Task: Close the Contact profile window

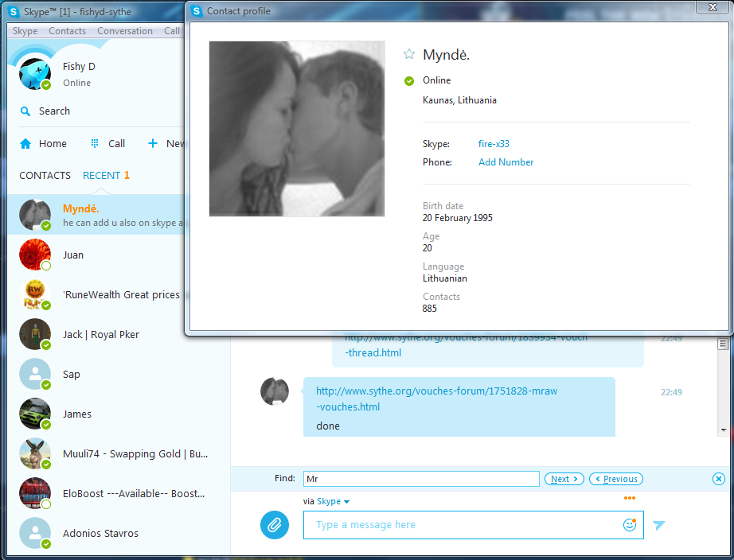Action: [713, 7]
